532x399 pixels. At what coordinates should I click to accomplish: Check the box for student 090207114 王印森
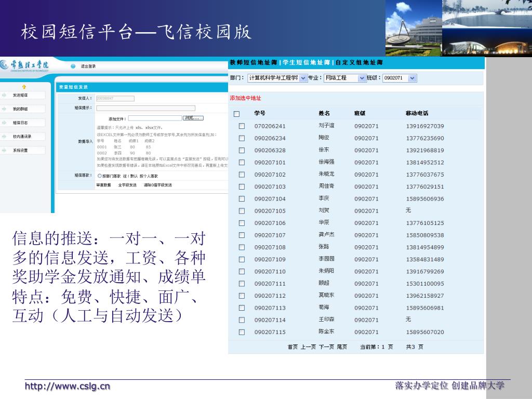[x=242, y=320]
